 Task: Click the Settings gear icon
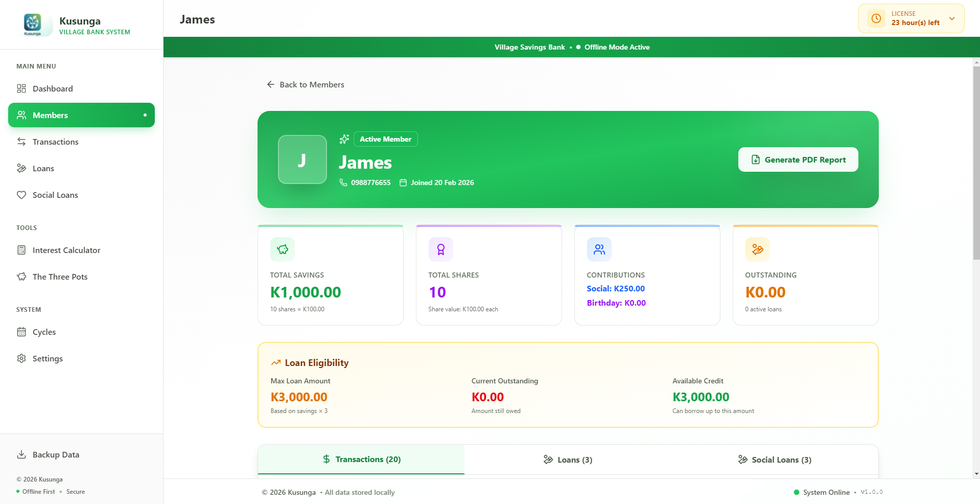pyautogui.click(x=21, y=358)
